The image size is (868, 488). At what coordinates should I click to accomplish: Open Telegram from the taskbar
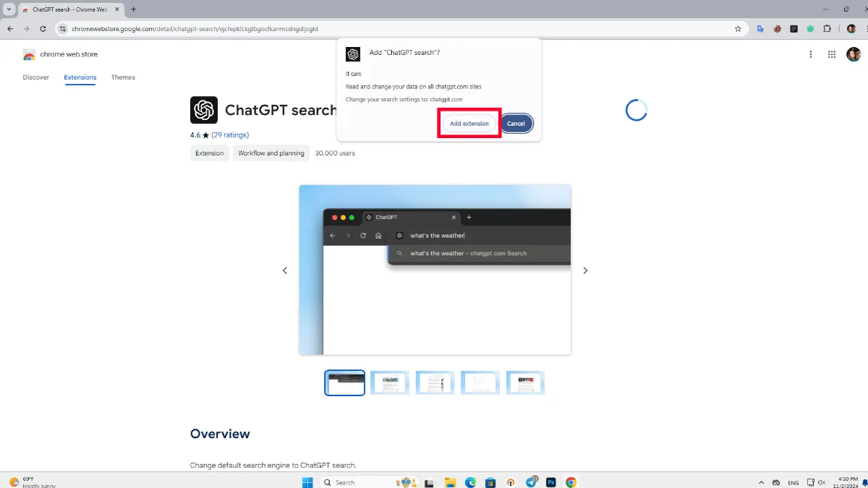click(x=531, y=482)
